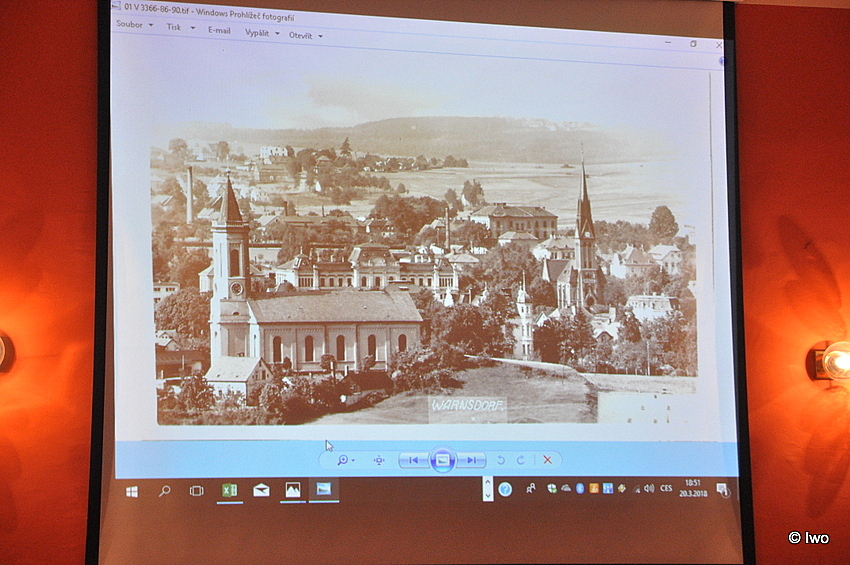
Task: Advance to the next photo
Action: pos(471,460)
